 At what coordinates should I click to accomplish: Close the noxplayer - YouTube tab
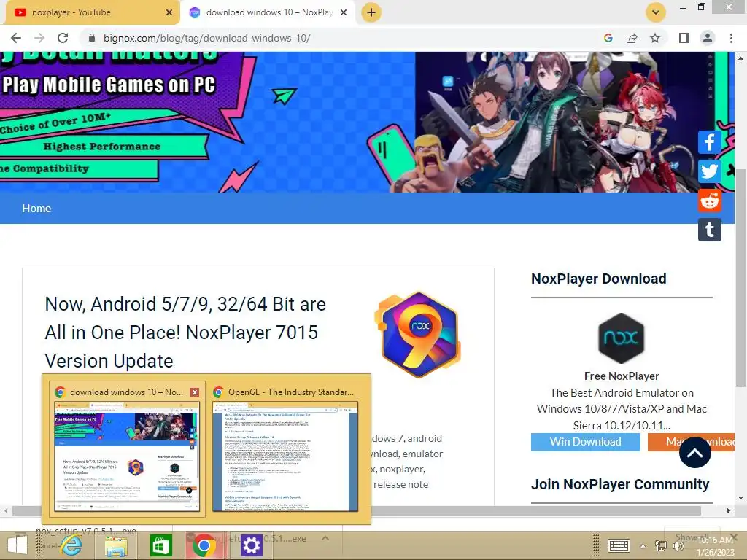169,12
